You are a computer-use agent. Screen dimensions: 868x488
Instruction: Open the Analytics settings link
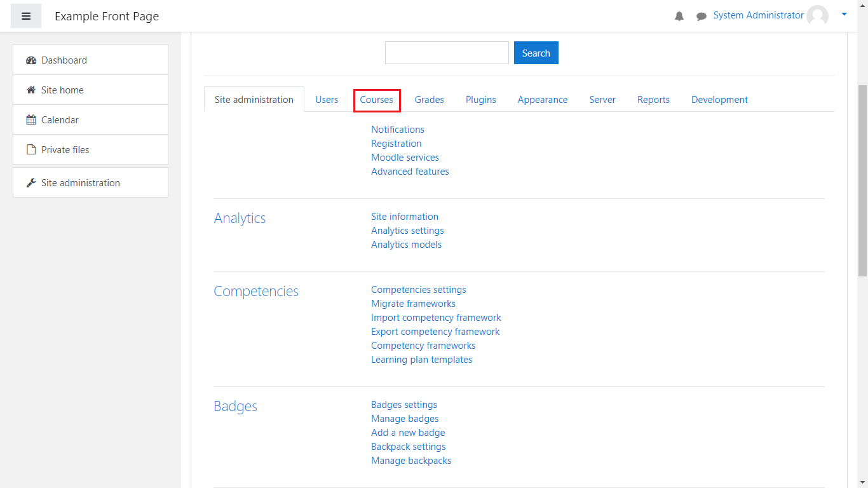pyautogui.click(x=407, y=231)
